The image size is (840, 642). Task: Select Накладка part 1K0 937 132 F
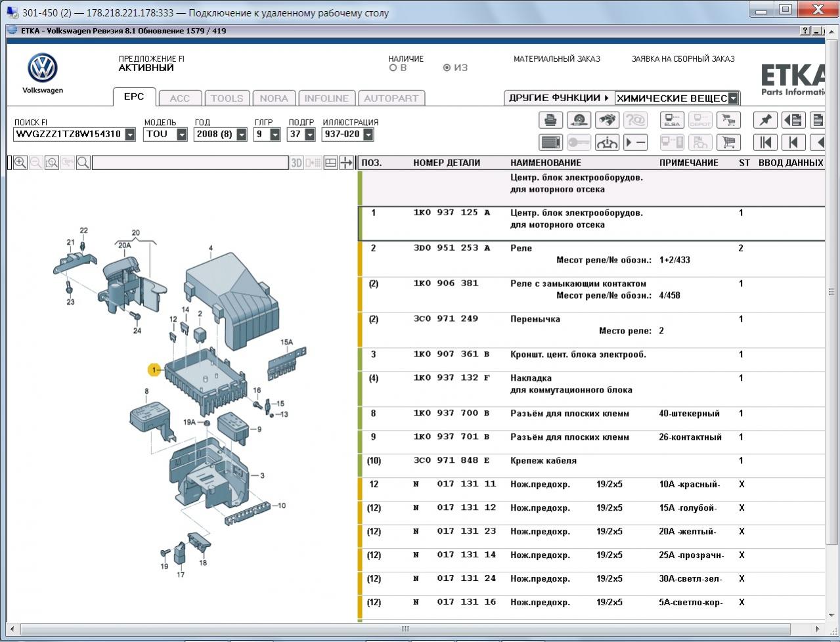coord(591,389)
